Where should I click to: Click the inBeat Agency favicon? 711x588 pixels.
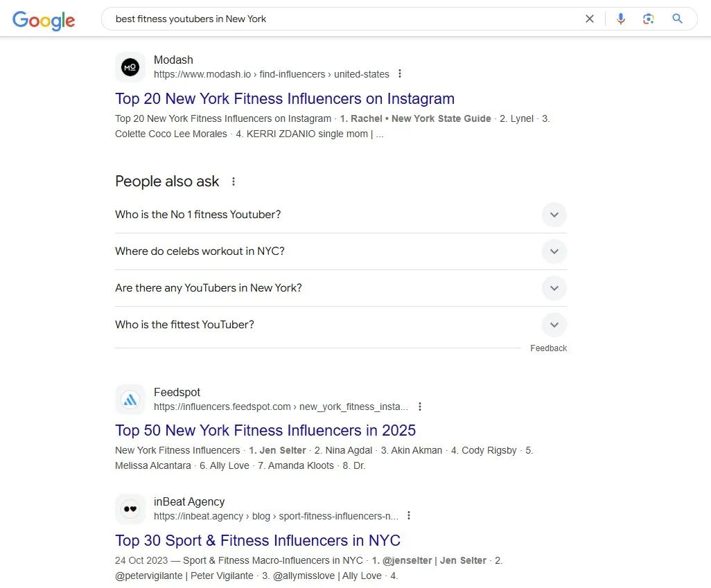[x=130, y=508]
